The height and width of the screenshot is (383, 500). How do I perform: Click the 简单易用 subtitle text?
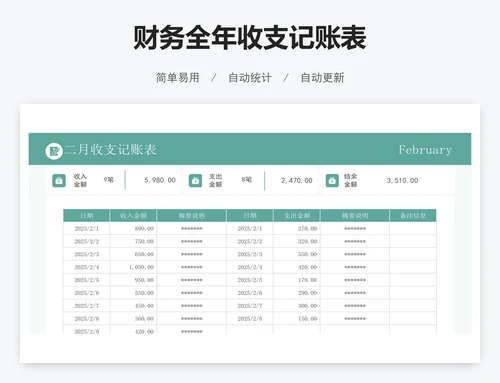tap(178, 78)
